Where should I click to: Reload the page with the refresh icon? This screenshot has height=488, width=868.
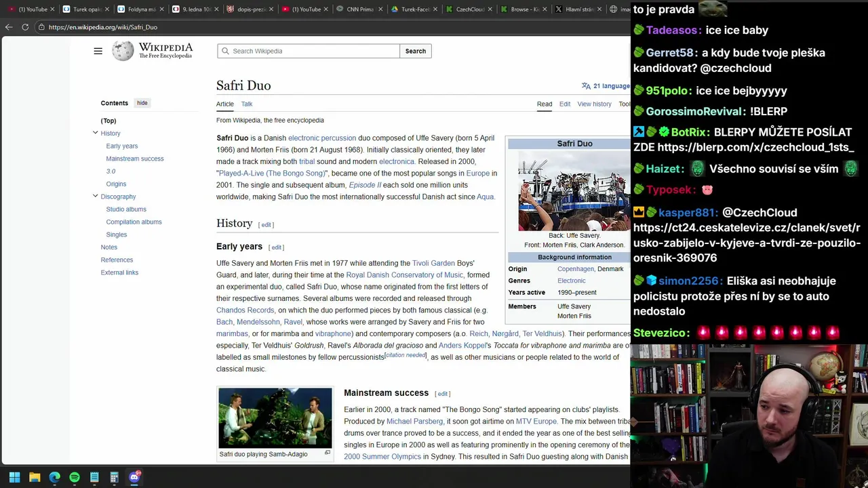(x=25, y=27)
